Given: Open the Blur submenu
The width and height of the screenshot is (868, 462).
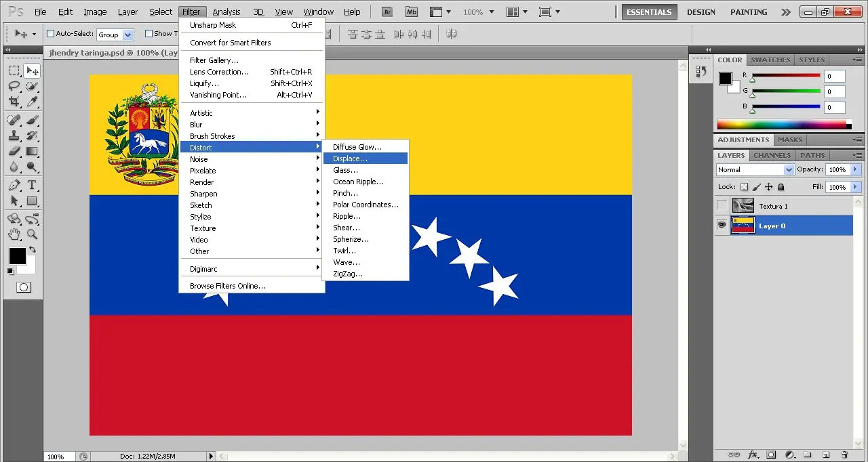Looking at the screenshot, I should click(252, 125).
